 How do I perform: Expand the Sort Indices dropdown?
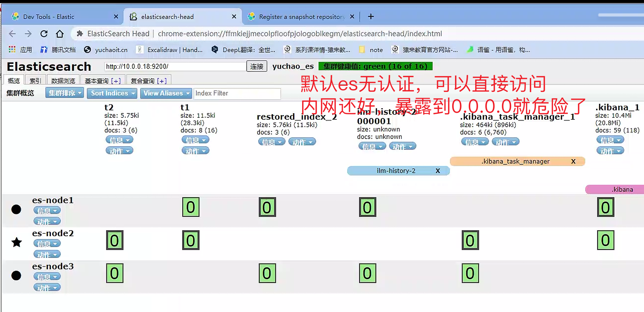(x=112, y=93)
